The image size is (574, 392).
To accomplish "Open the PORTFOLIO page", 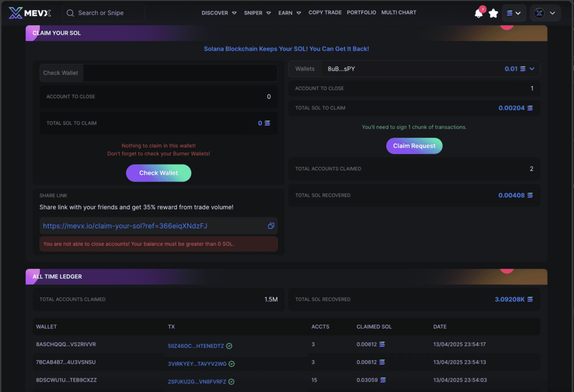I will [x=362, y=12].
